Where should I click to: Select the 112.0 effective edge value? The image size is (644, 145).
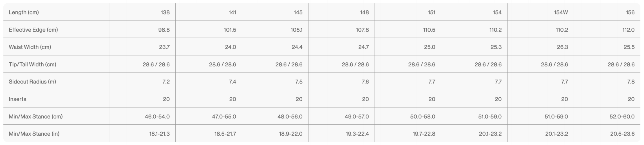tap(628, 30)
